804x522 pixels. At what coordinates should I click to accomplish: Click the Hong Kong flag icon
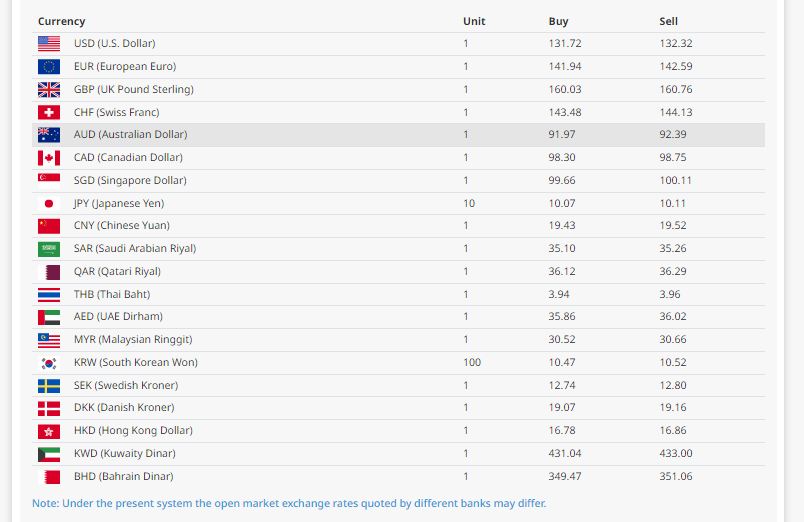point(49,431)
